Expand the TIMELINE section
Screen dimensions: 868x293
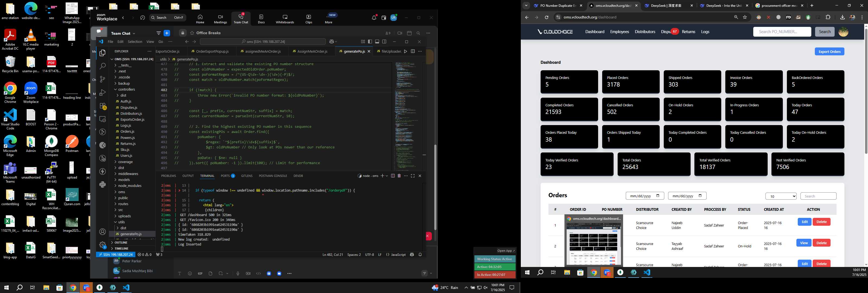[x=121, y=249]
